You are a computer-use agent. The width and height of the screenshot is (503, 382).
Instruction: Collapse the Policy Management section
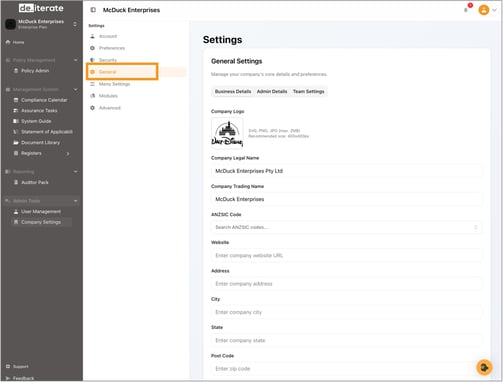tap(76, 60)
